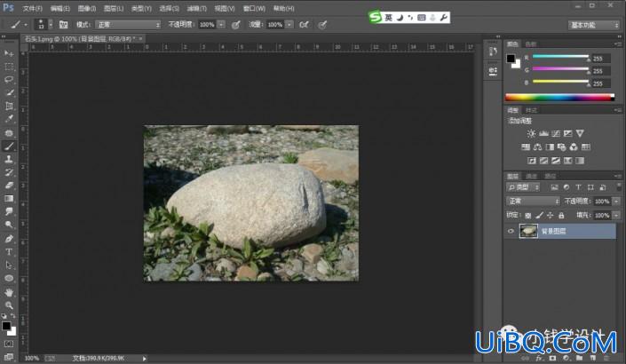
Task: Click the 背景图层 layer thumbnail
Action: [528, 231]
